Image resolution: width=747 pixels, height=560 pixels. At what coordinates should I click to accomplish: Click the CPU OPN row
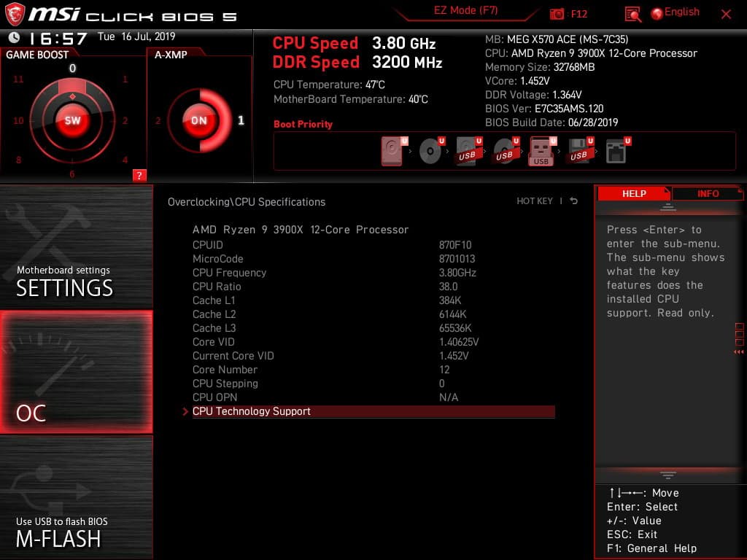coord(373,397)
